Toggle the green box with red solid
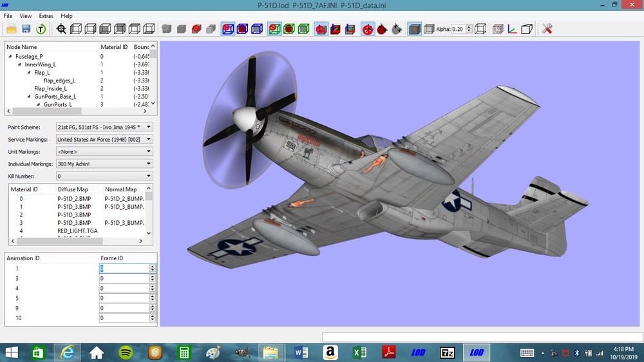This screenshot has height=362, width=644. pyautogui.click(x=289, y=29)
